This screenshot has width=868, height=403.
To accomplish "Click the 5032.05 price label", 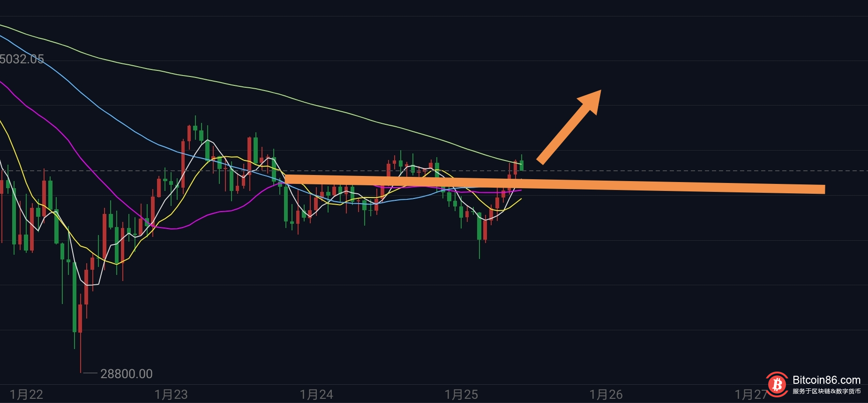I will click(x=22, y=59).
